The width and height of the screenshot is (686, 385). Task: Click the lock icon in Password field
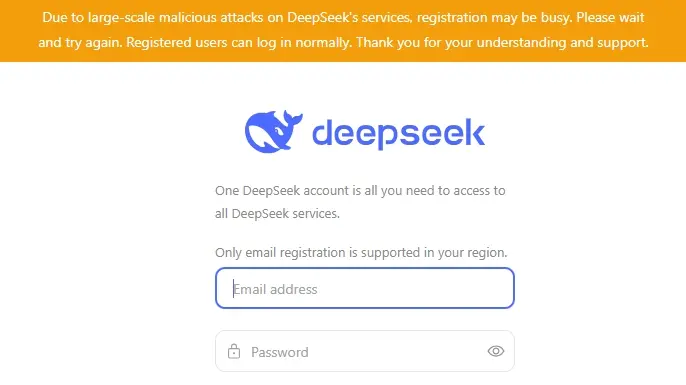(x=234, y=351)
